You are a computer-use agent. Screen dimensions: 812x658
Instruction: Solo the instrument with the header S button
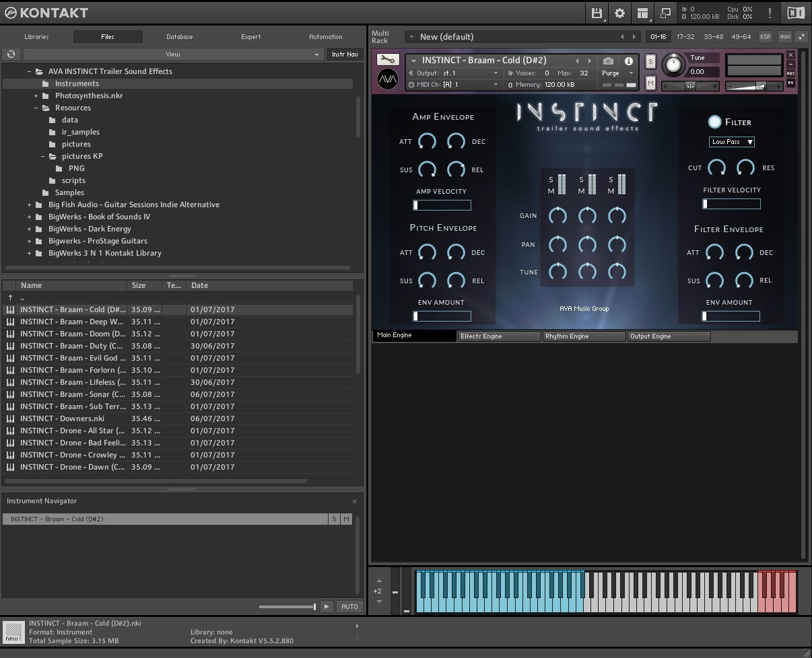point(650,61)
